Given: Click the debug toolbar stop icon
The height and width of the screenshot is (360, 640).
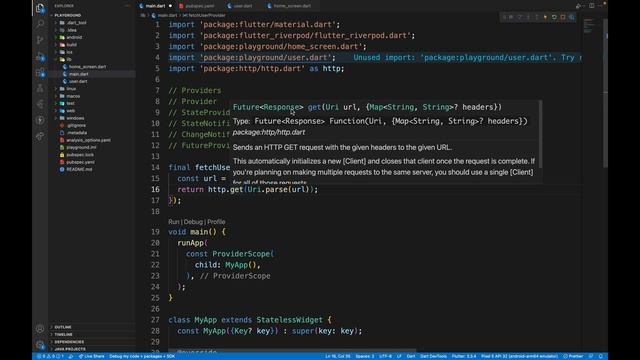Looking at the screenshot, I should pos(563,17).
